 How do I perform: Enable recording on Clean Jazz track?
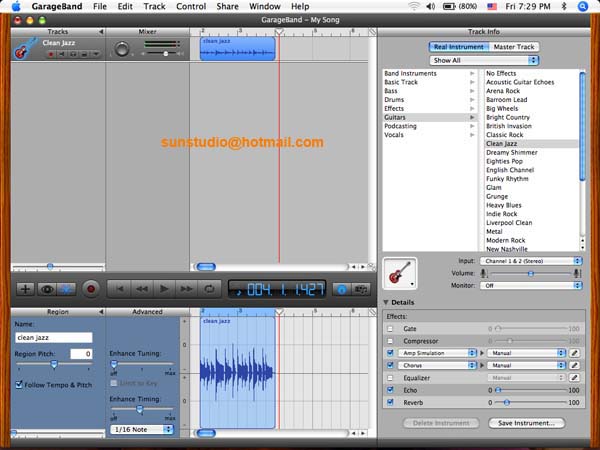(x=51, y=54)
